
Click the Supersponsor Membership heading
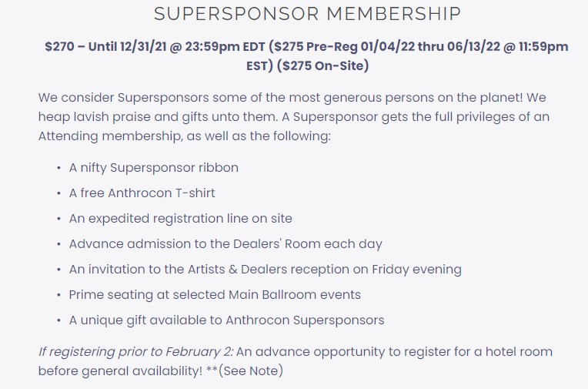[307, 14]
